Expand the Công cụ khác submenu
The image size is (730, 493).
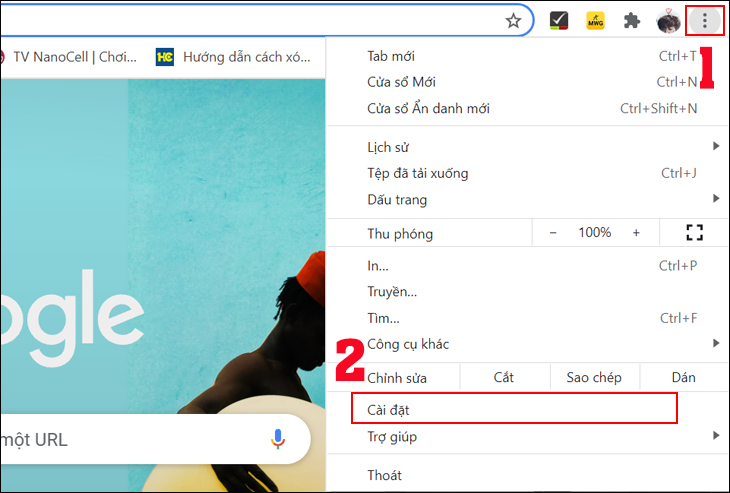coord(528,344)
